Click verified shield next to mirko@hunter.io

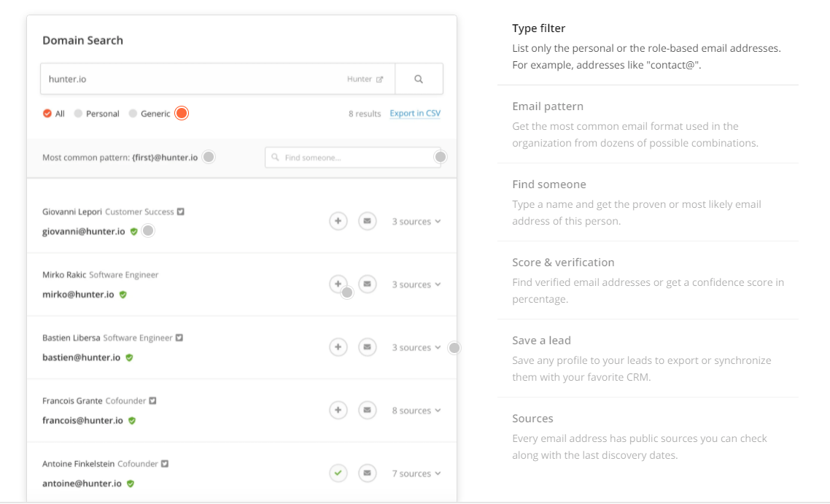point(123,295)
